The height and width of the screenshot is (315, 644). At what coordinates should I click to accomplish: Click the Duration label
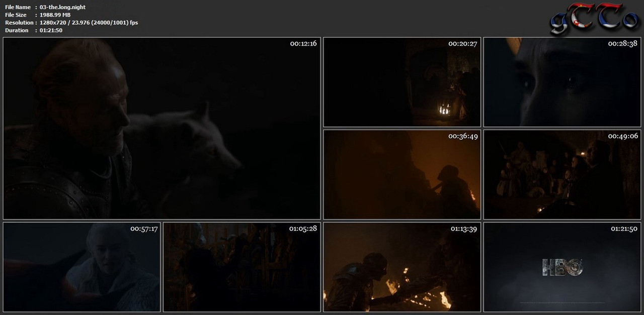pos(17,30)
